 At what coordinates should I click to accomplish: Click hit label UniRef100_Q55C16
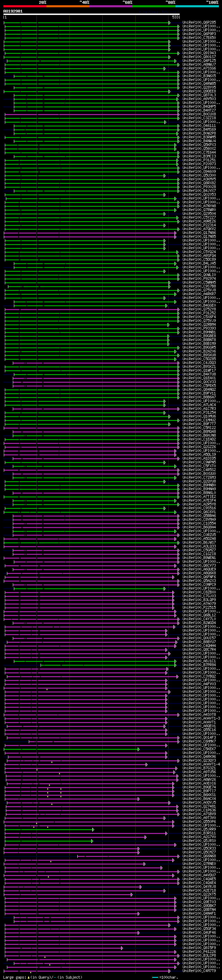click(199, 730)
